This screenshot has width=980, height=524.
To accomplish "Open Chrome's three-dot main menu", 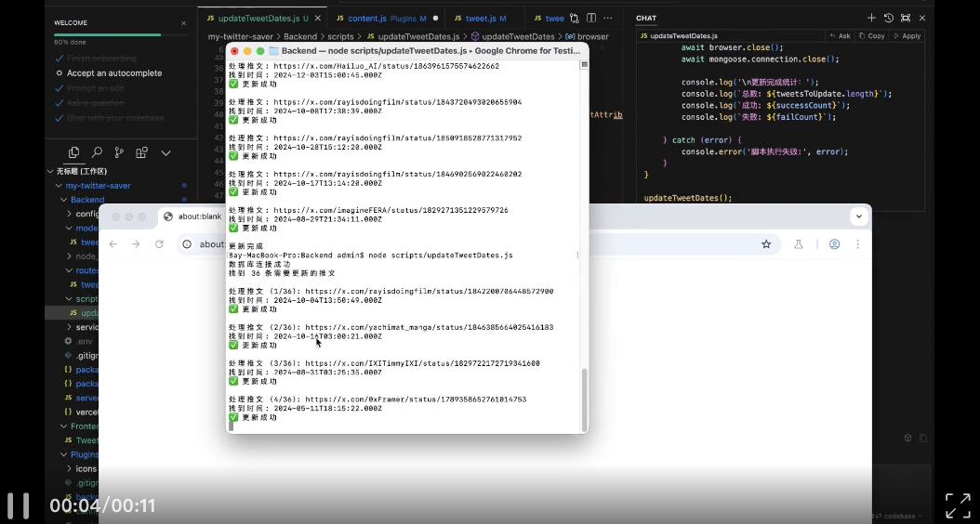I will click(857, 244).
